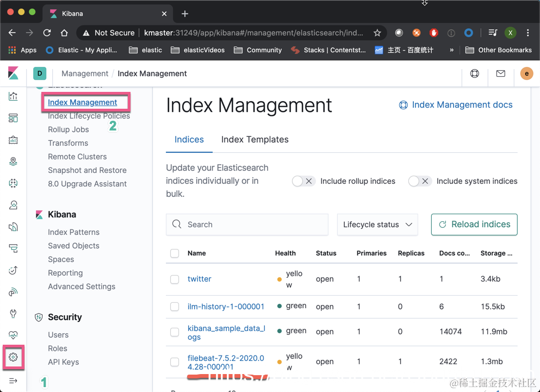540x392 pixels.
Task: Open the APM icon in sidebar
Action: (13, 248)
